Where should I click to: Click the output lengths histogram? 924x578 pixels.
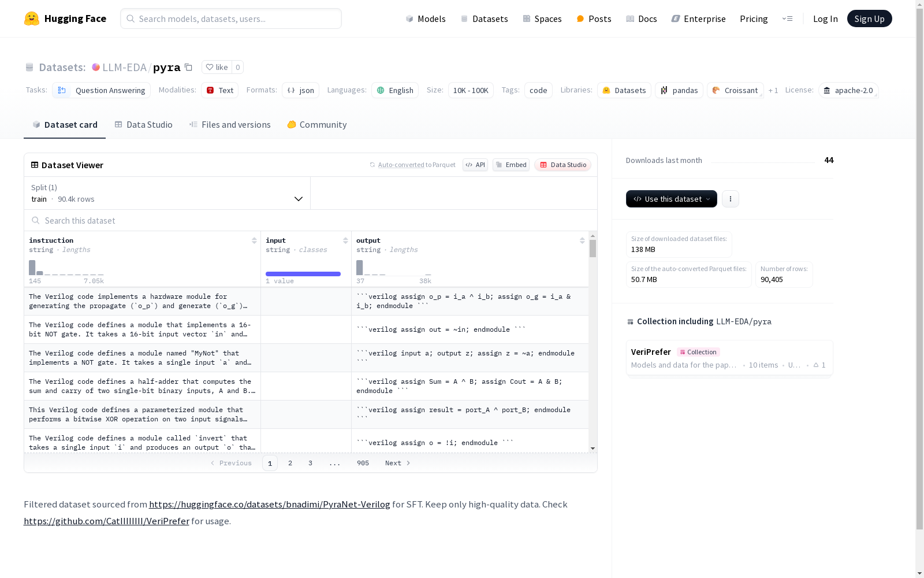pos(394,268)
